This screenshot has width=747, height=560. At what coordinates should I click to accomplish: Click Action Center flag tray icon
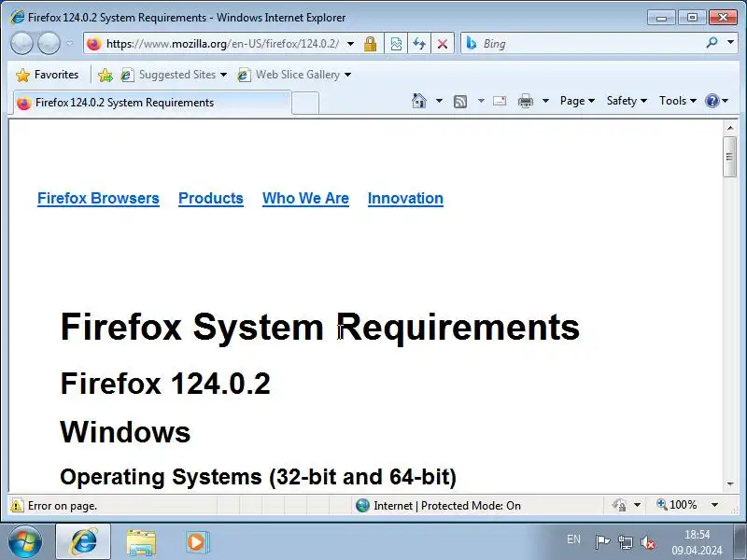(602, 542)
